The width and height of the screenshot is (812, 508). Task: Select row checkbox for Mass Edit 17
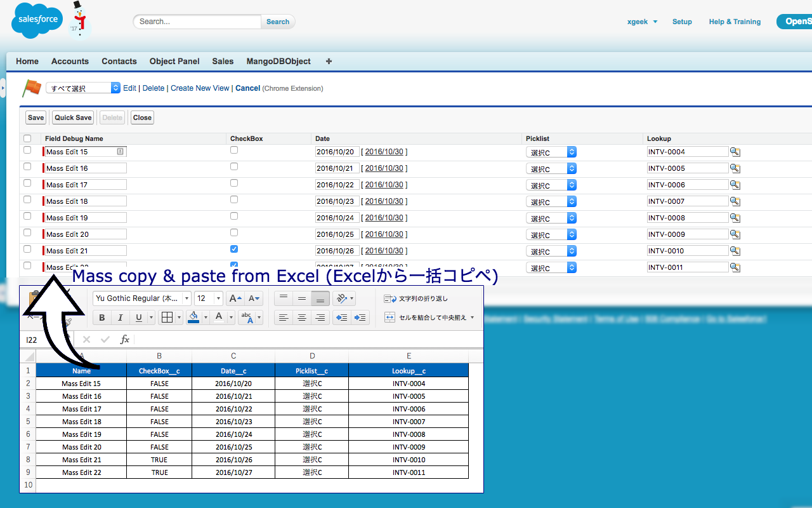pyautogui.click(x=27, y=184)
